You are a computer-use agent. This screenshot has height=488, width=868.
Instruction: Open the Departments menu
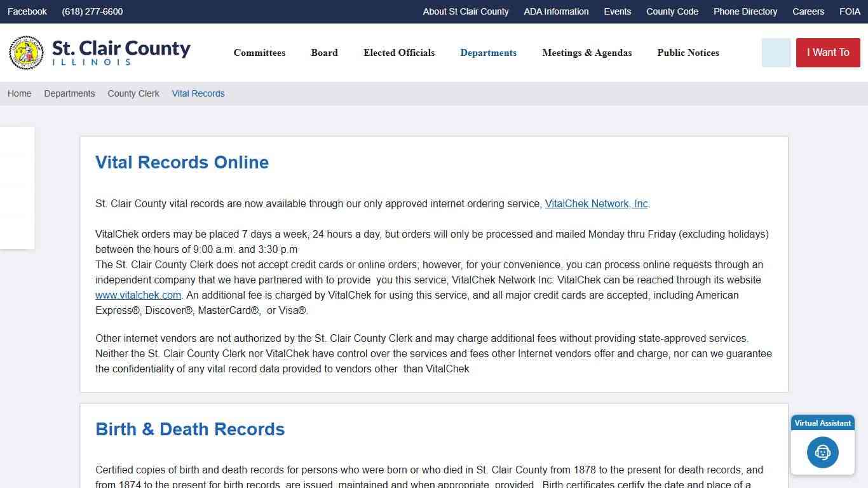(488, 53)
